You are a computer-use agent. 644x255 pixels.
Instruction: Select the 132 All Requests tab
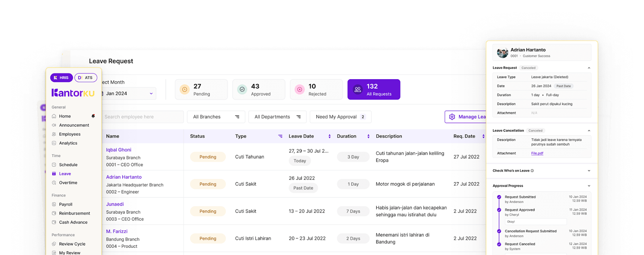coord(374,89)
